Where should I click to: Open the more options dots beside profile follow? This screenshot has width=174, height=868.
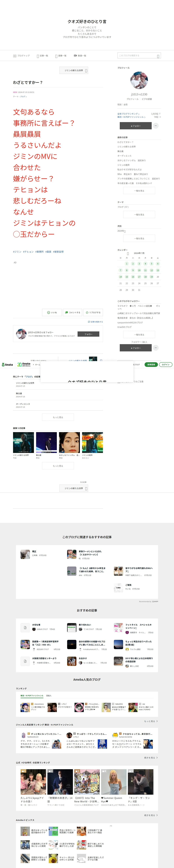point(155,126)
